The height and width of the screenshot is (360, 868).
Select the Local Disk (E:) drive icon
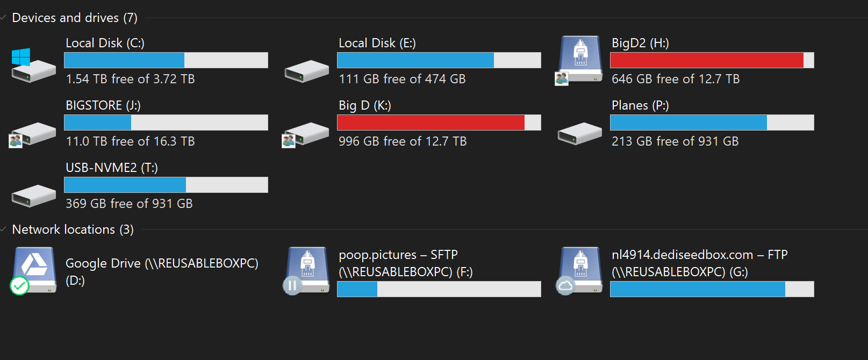[x=307, y=71]
